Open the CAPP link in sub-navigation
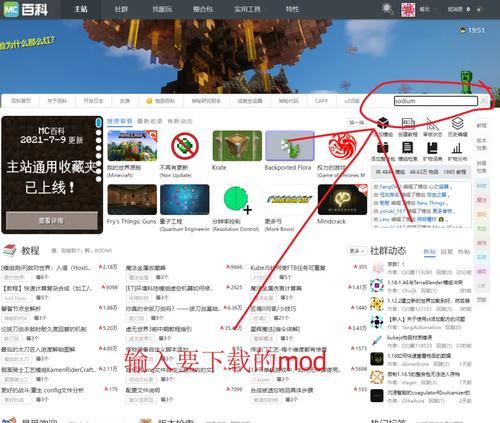 point(321,101)
